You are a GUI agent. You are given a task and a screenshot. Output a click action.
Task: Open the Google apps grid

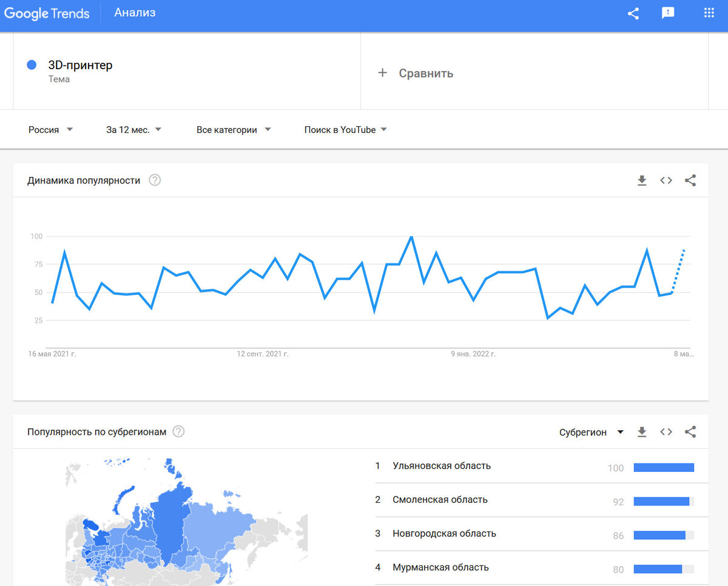(x=709, y=13)
